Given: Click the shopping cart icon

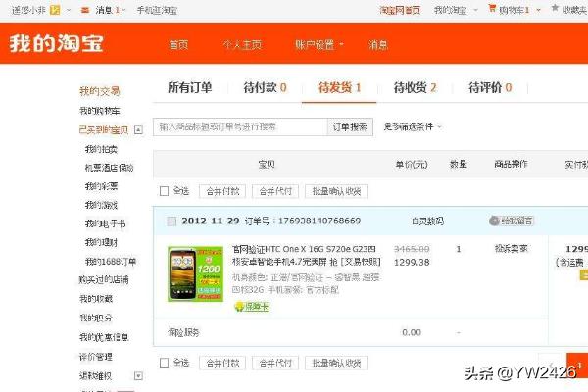Looking at the screenshot, I should [x=492, y=8].
